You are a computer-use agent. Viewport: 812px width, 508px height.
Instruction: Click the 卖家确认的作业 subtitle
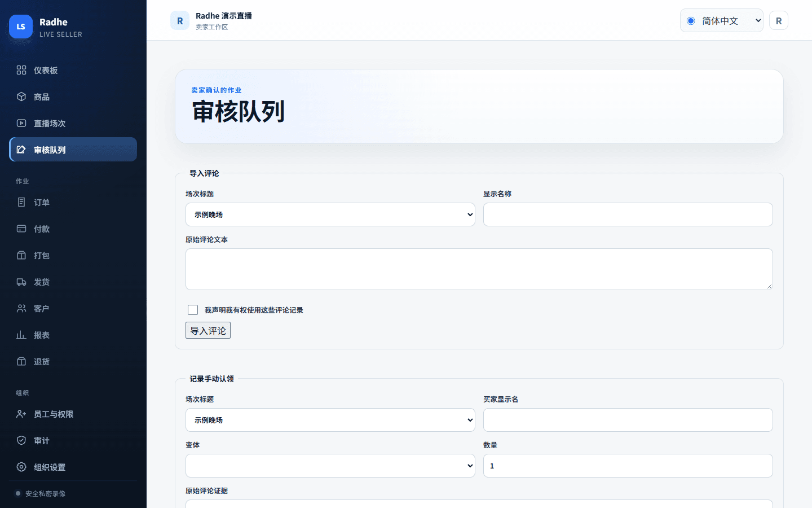pyautogui.click(x=216, y=90)
